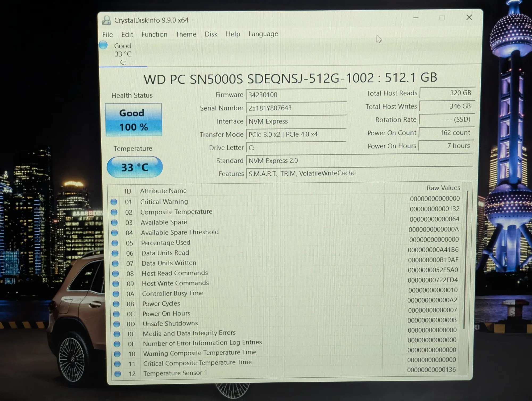Click status dot for Available Spare row
532x401 pixels.
(114, 223)
